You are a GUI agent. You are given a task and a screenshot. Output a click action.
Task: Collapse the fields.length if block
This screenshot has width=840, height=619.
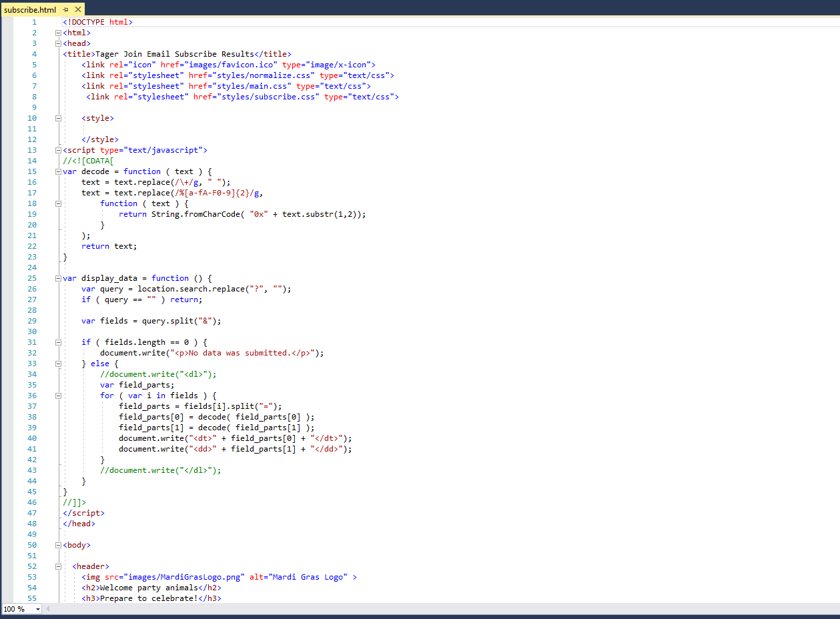(59, 342)
